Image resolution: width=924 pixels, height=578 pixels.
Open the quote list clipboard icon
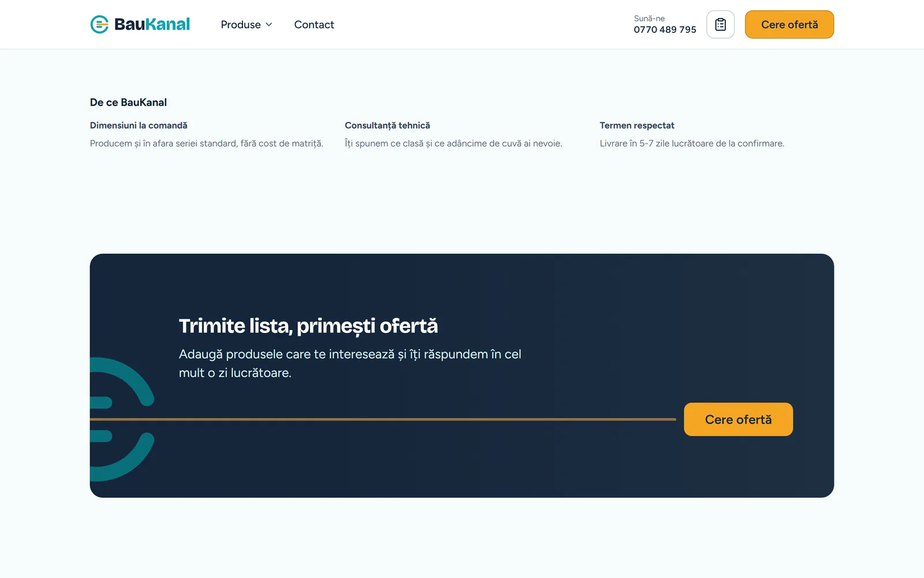(x=720, y=24)
